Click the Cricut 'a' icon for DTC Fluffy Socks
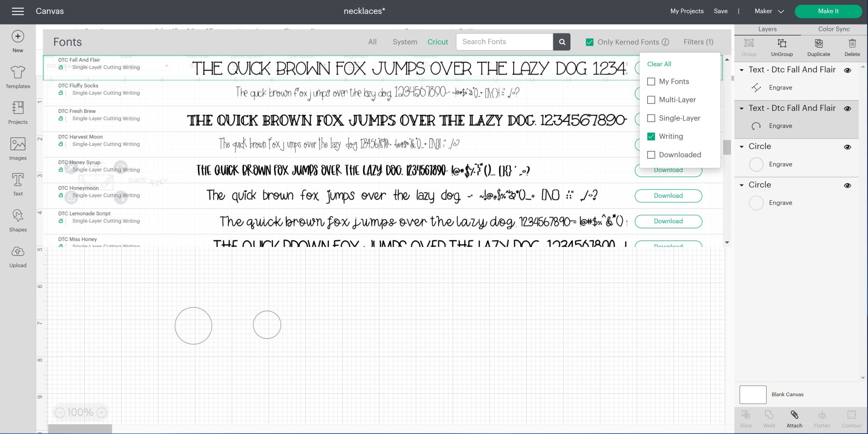Image resolution: width=868 pixels, height=434 pixels. click(x=61, y=93)
